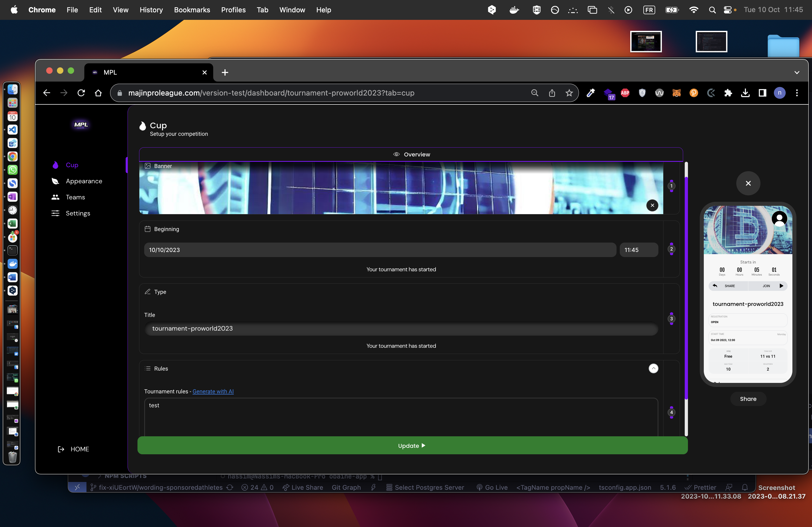Click the Title field tournament-proworld2023
Screen dimensions: 812x527
[401, 328]
